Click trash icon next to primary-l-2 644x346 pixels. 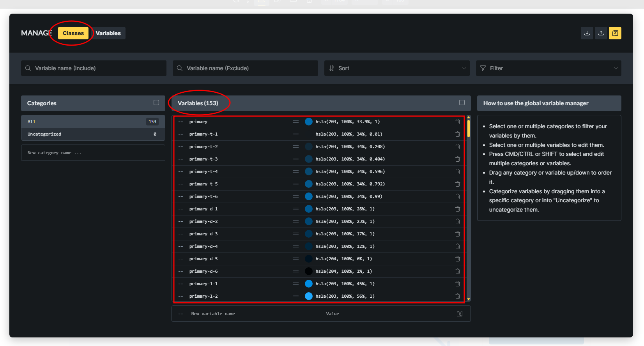pos(458,296)
